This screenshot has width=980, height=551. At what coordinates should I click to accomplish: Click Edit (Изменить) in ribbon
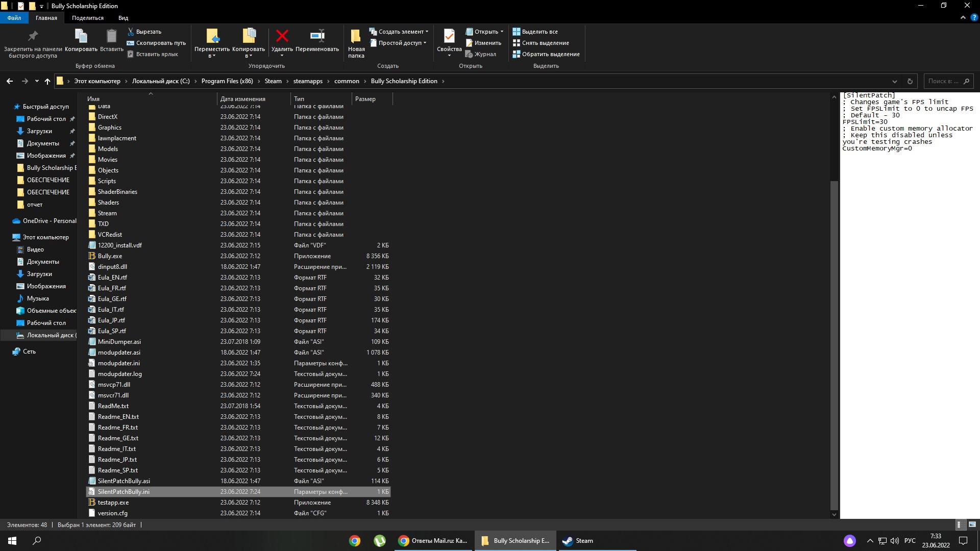483,43
